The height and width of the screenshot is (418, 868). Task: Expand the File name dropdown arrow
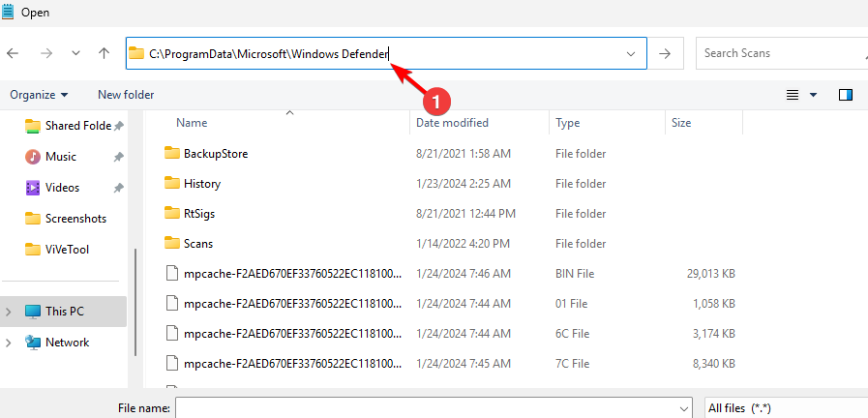(x=683, y=408)
